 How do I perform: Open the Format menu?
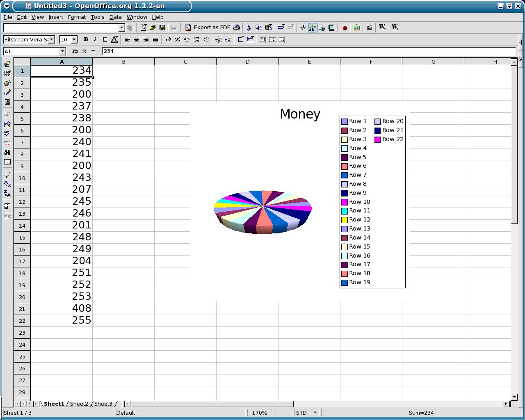click(x=77, y=17)
